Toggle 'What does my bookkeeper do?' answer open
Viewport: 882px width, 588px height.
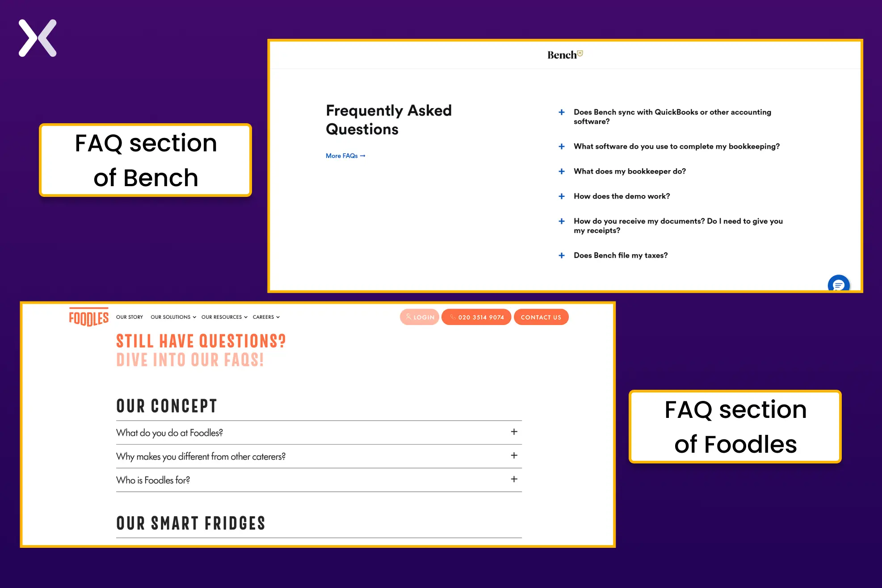point(562,171)
